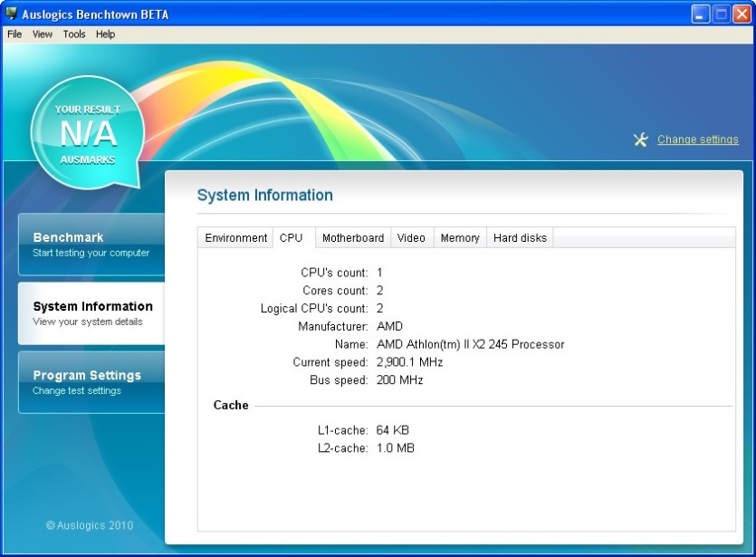Click the bus speed value 200 MHz
Screen dimensions: 756x557
[399, 380]
